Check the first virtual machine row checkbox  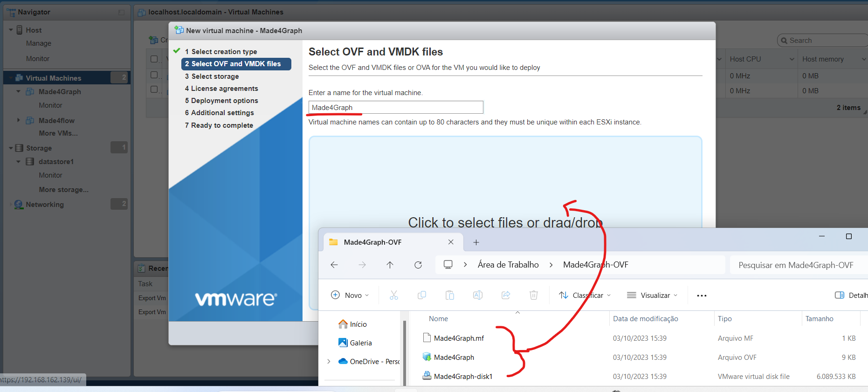point(154,75)
